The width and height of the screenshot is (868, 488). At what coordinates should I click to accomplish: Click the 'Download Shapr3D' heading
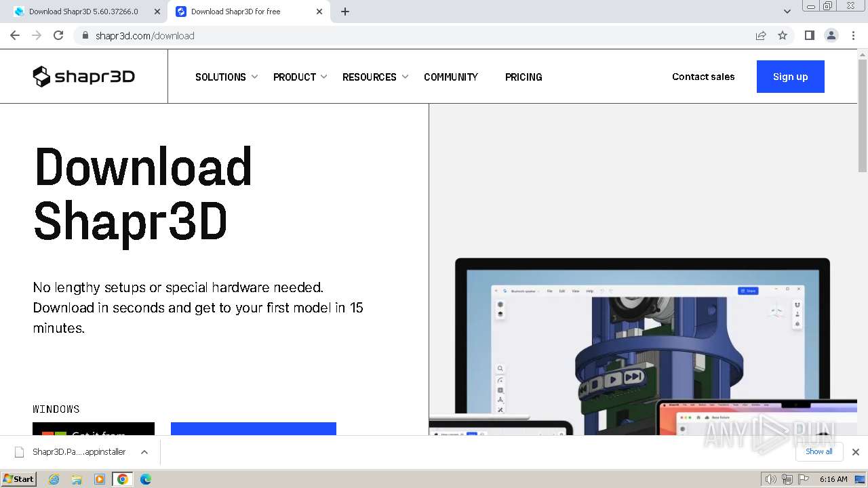[143, 194]
